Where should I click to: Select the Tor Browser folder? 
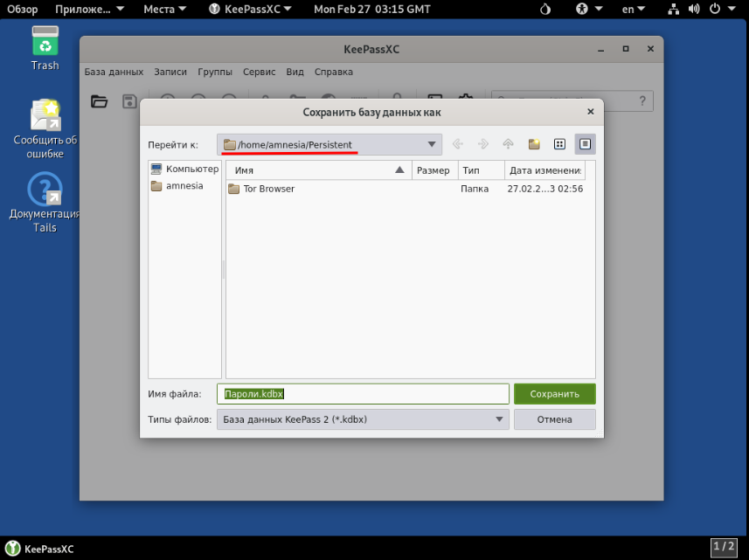268,189
